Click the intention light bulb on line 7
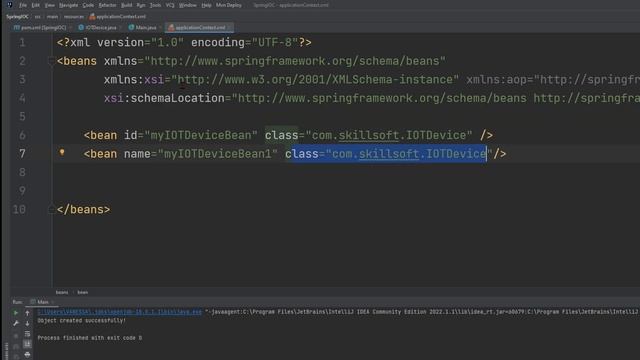Viewport: 640px width, 360px height. tap(62, 153)
